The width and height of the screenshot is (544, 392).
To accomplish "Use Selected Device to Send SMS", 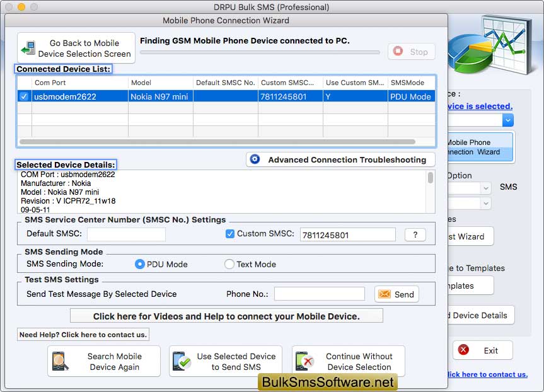I will point(226,362).
